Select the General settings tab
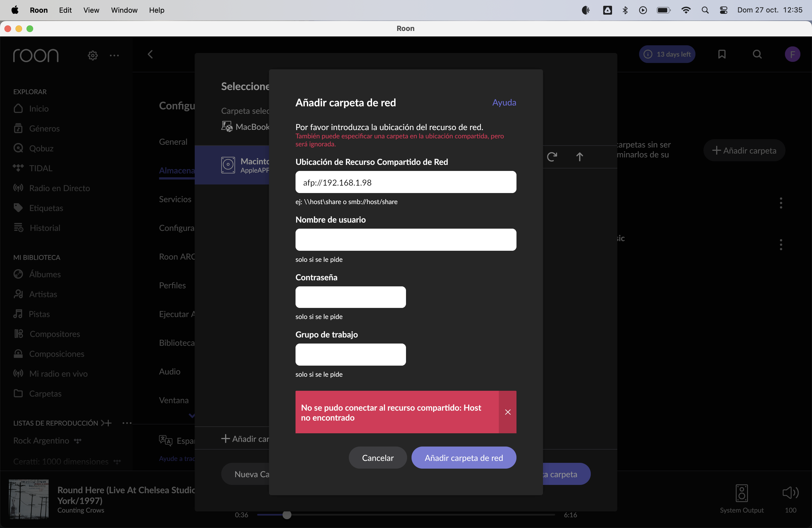The image size is (812, 528). pos(173,142)
